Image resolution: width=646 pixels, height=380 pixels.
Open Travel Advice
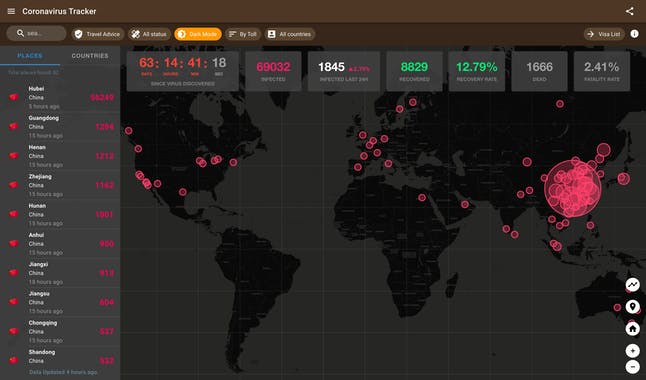tap(98, 34)
